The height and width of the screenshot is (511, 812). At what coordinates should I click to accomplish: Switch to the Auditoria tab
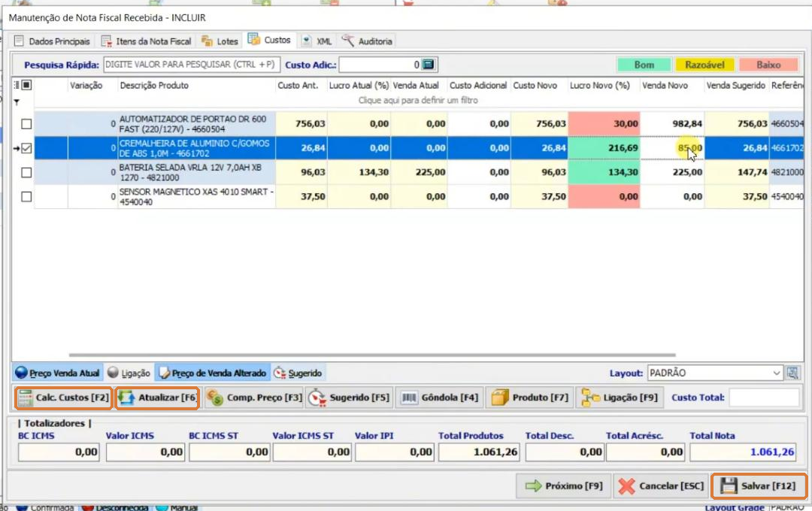click(x=367, y=41)
